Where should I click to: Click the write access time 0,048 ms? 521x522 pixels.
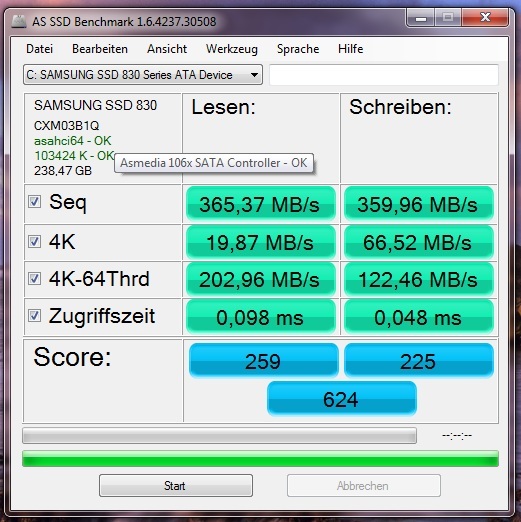418,317
